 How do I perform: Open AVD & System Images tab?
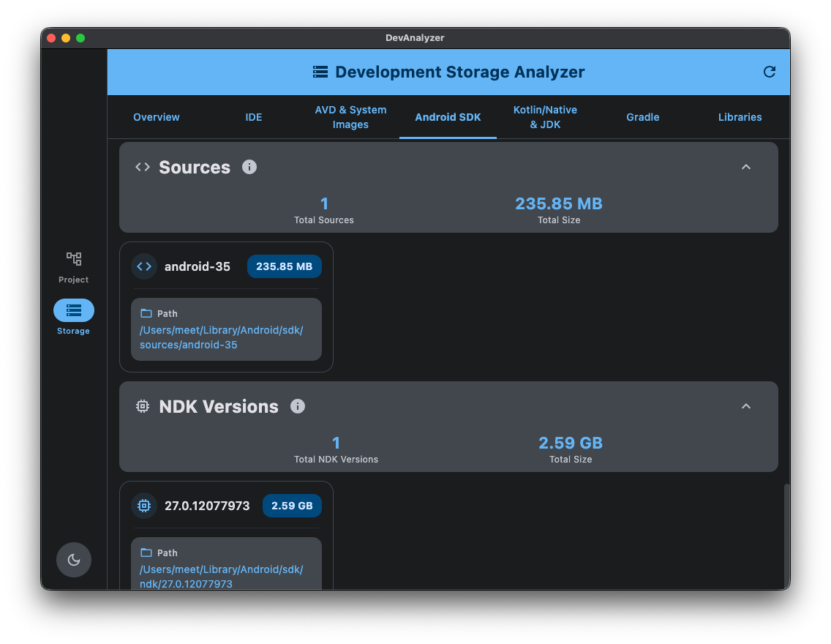coord(350,117)
